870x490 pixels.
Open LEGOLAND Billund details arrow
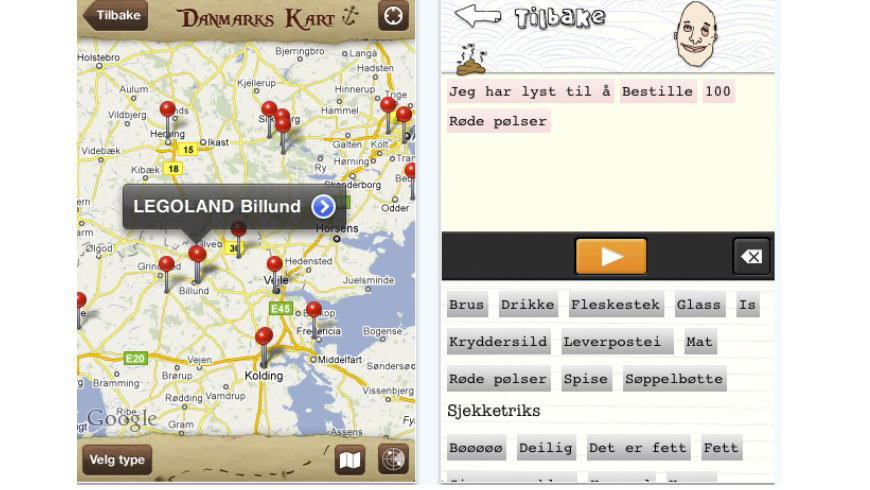pyautogui.click(x=323, y=207)
